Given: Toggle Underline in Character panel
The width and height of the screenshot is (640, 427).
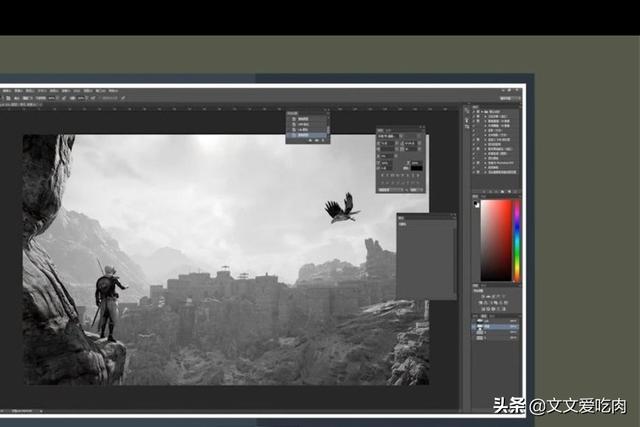Looking at the screenshot, I should click(x=413, y=175).
